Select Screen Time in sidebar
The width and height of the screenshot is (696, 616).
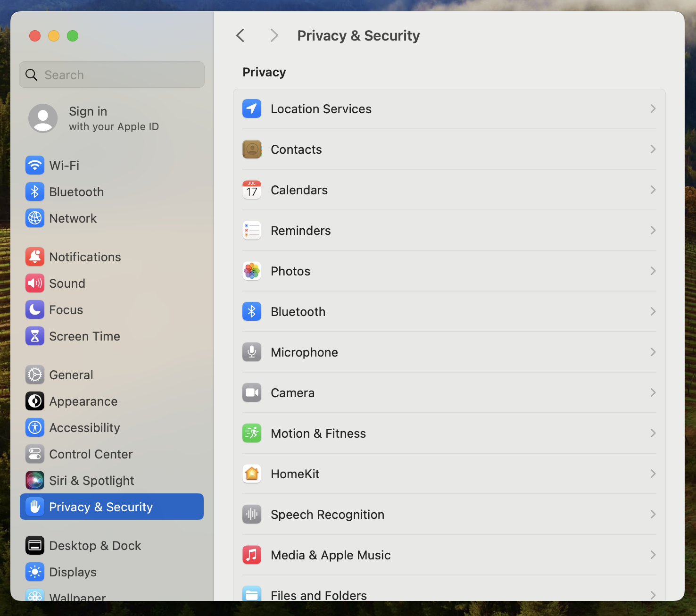pyautogui.click(x=112, y=336)
